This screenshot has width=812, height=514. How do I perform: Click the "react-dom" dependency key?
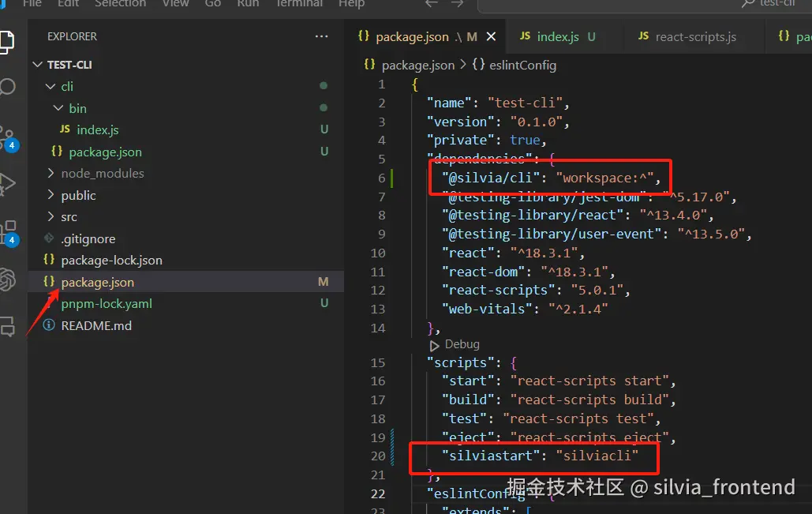[x=483, y=272]
